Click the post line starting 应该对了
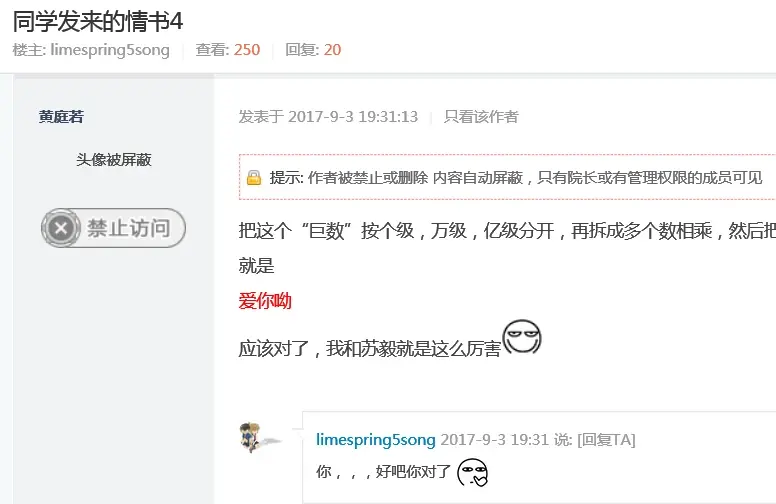The height and width of the screenshot is (504, 776). coord(370,349)
